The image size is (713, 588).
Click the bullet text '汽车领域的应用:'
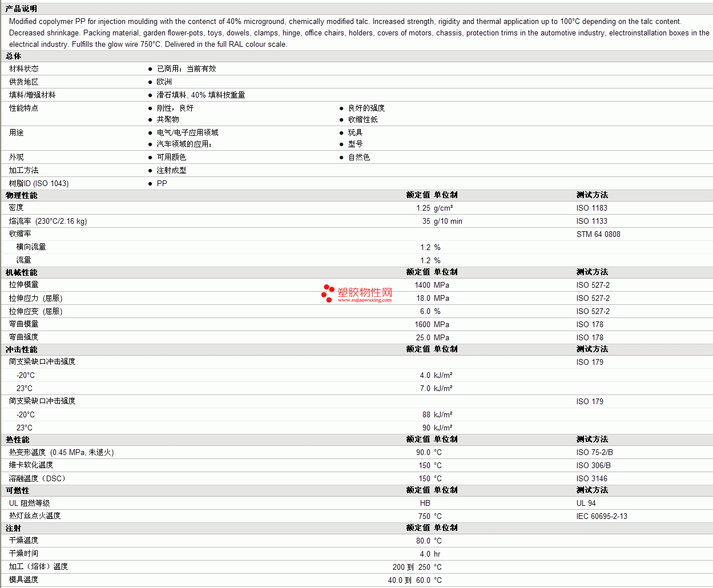pos(184,144)
